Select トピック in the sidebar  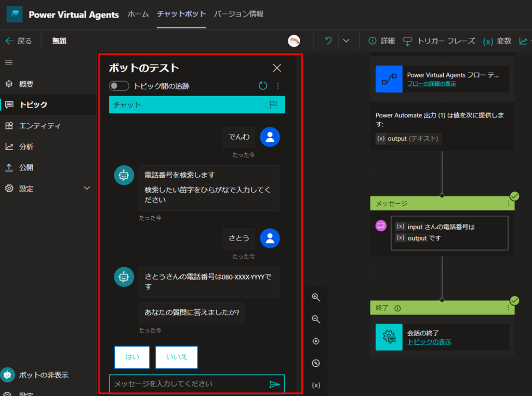(48, 104)
